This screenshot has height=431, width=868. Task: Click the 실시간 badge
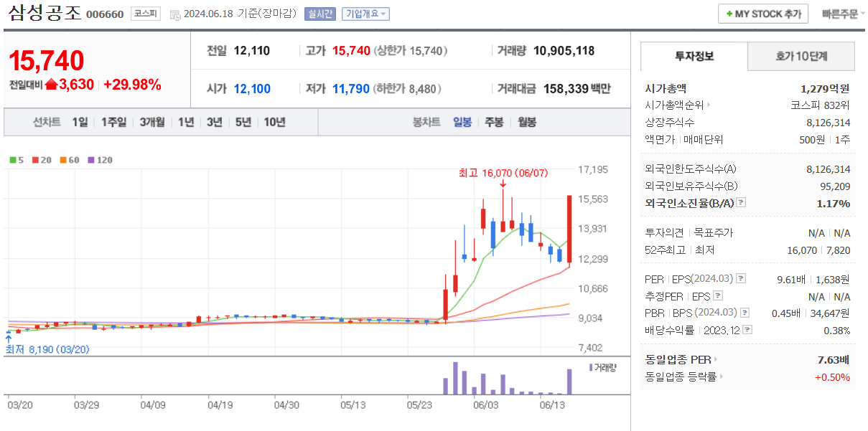click(319, 14)
